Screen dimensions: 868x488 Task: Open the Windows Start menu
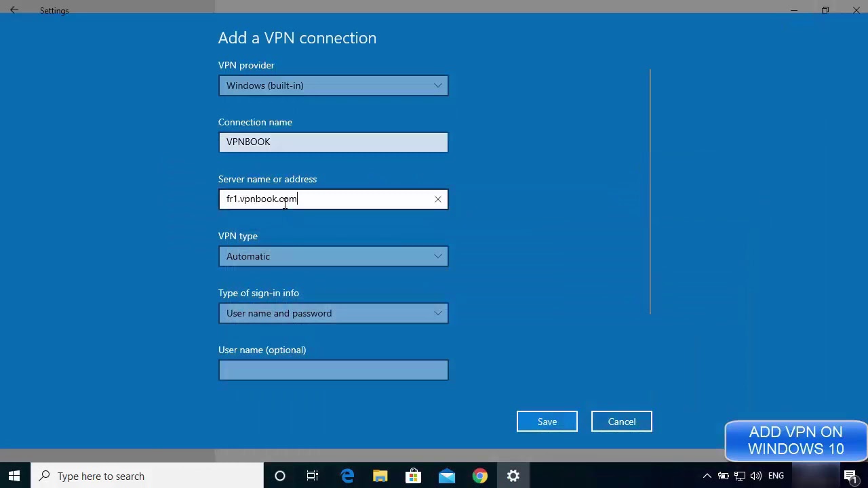pyautogui.click(x=14, y=476)
